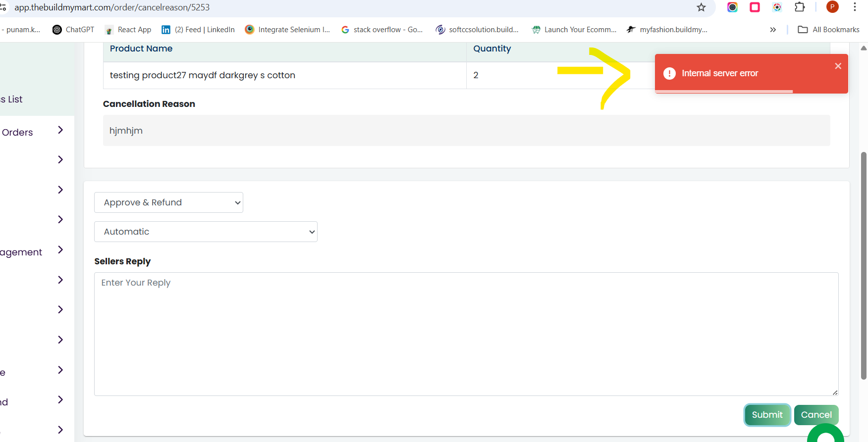Screen dimensions: 868x442
Task: Open the Chrome profile avatar P
Action: point(832,7)
